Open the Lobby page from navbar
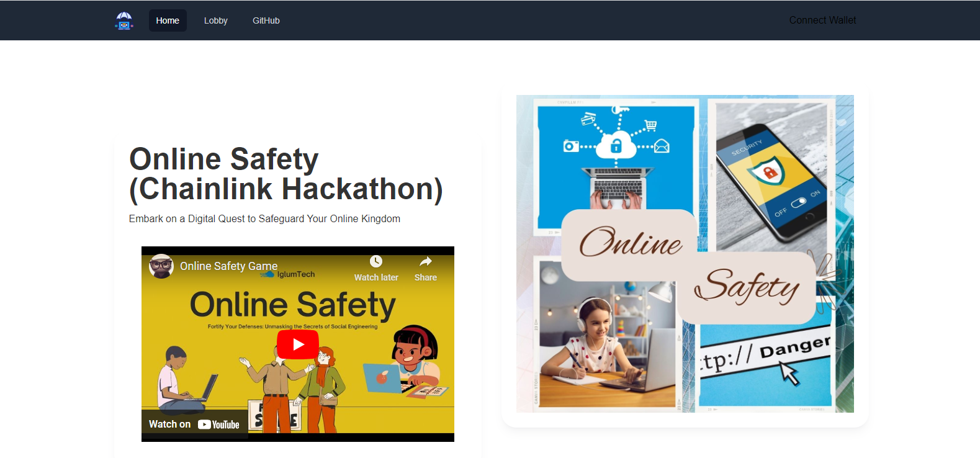 (x=215, y=20)
